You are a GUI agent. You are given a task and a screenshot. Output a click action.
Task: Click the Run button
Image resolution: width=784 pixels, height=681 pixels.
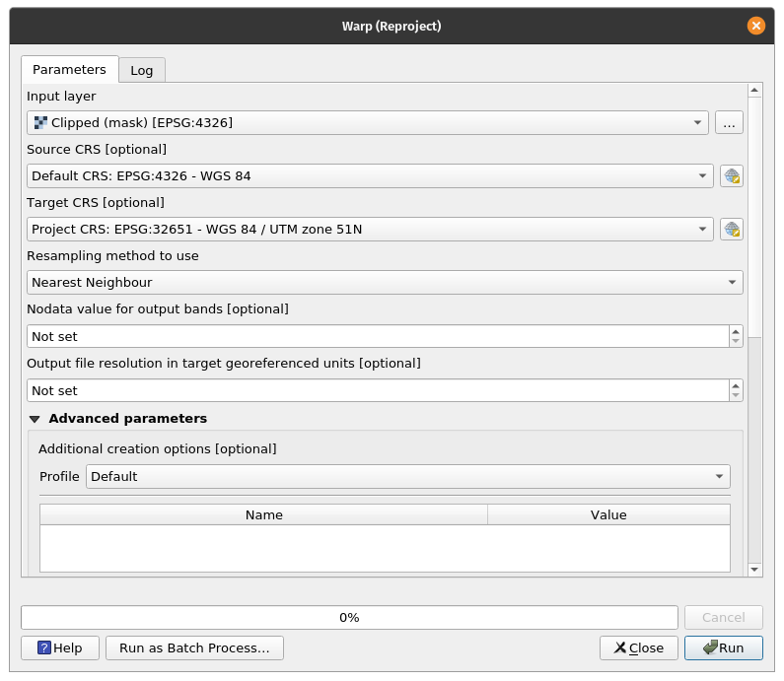pos(725,647)
